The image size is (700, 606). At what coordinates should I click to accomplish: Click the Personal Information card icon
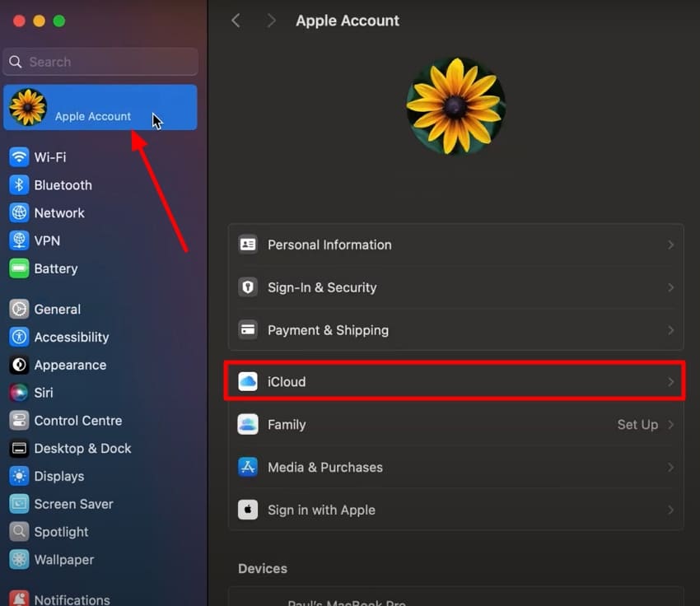click(x=248, y=245)
